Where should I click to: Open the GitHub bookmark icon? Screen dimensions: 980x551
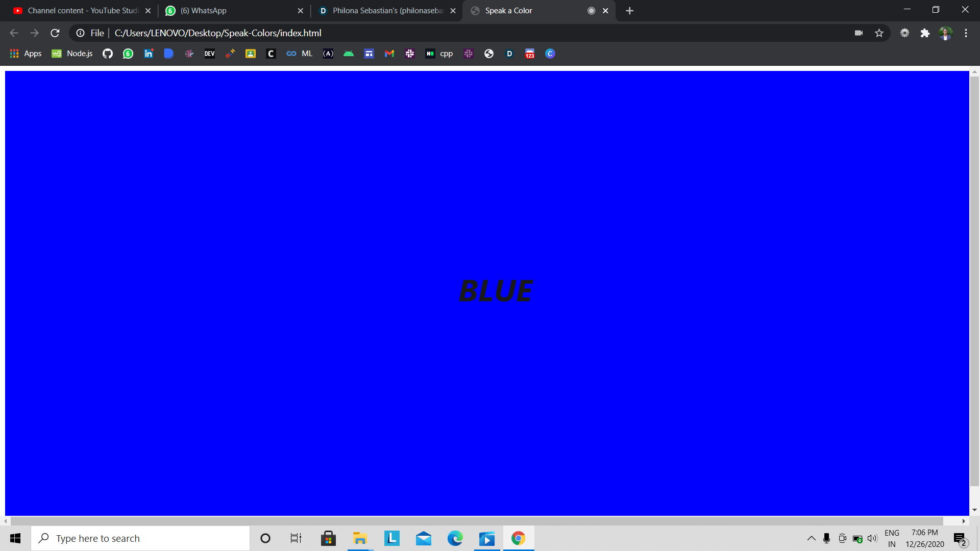tap(107, 54)
